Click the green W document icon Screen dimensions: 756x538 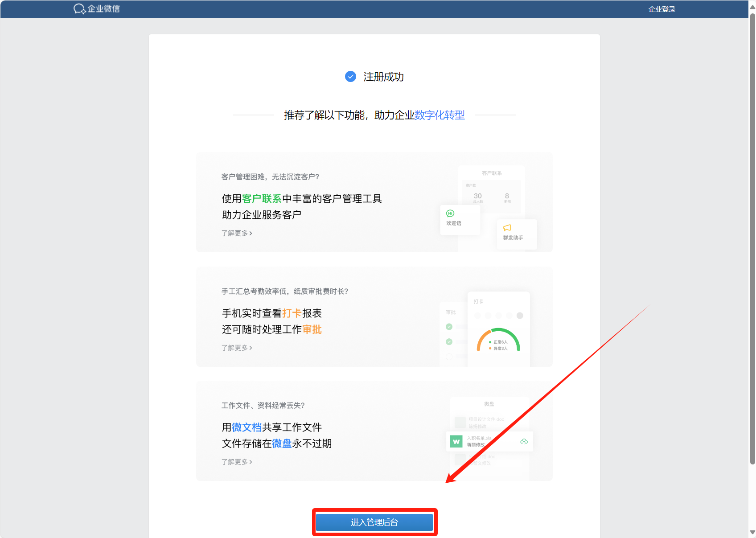point(456,441)
